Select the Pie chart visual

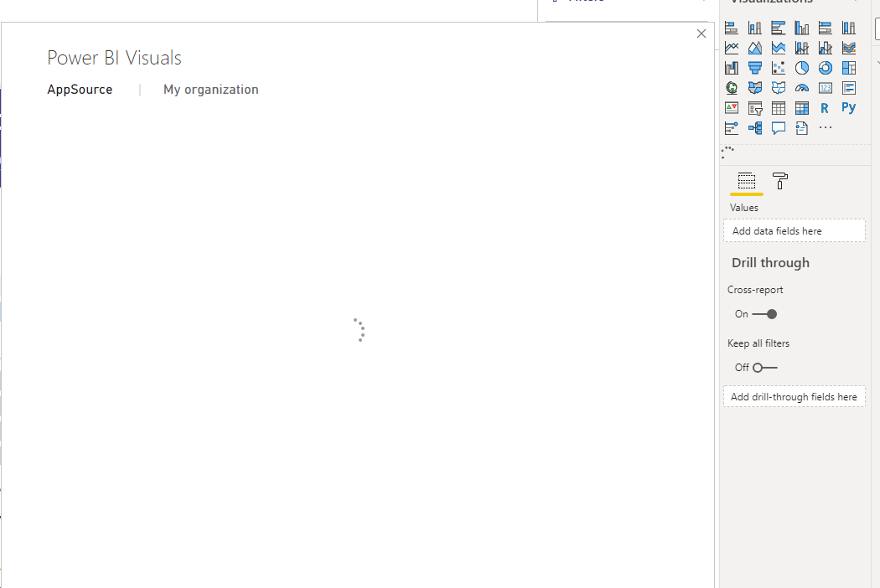802,68
